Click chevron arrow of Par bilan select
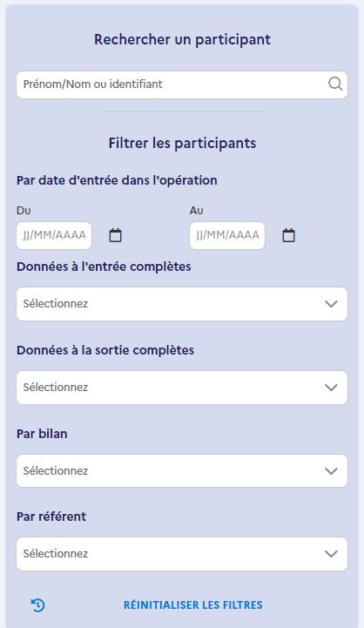The height and width of the screenshot is (628, 364). tap(331, 471)
